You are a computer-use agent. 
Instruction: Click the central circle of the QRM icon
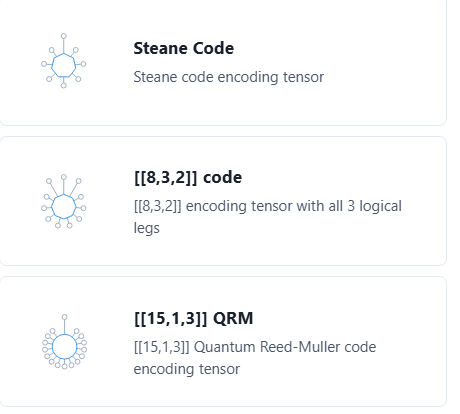[x=65, y=347]
